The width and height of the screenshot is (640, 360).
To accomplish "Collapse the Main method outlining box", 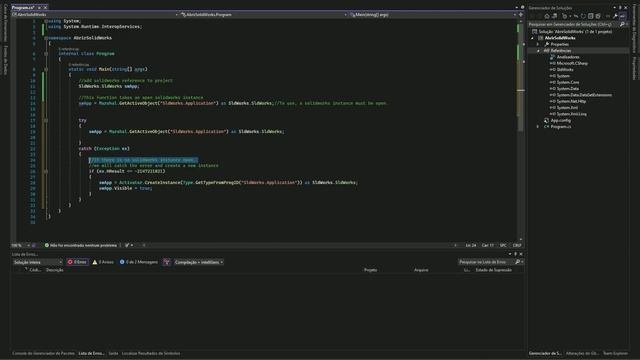I will [x=46, y=69].
